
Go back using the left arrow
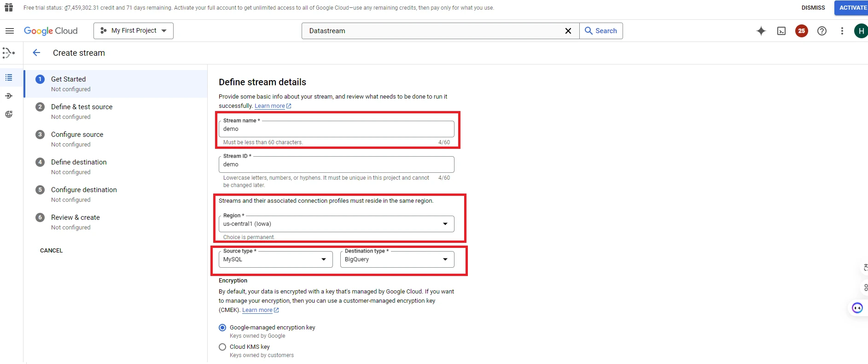[x=37, y=53]
